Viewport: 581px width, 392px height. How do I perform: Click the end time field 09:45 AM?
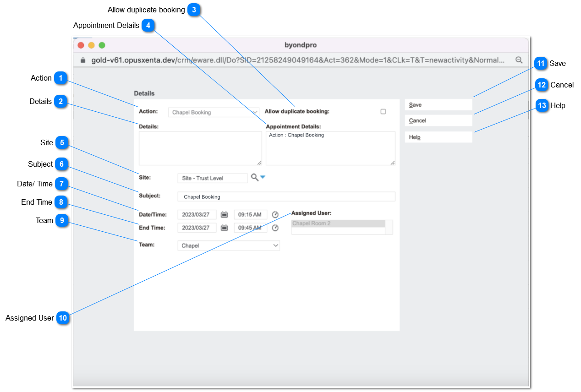[x=251, y=228]
